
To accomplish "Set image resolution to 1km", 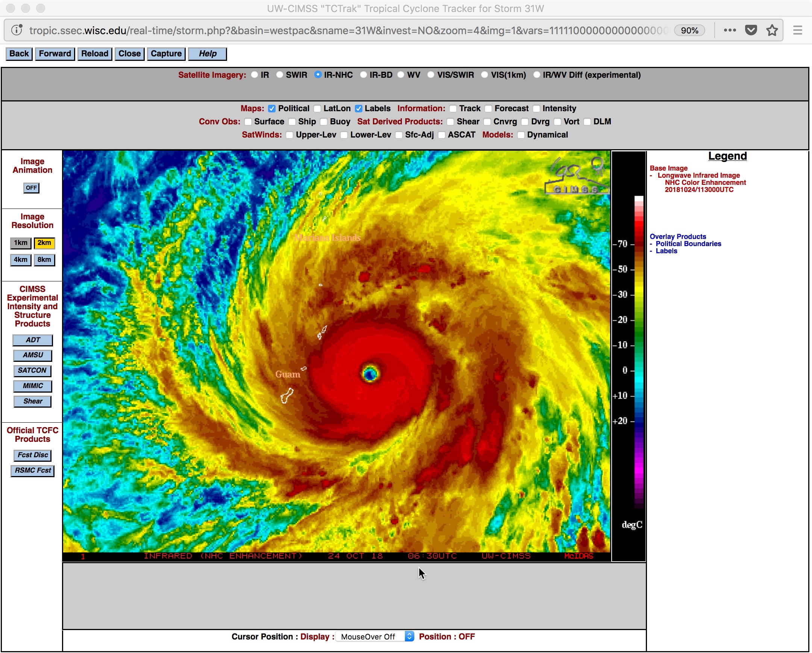I will (20, 243).
